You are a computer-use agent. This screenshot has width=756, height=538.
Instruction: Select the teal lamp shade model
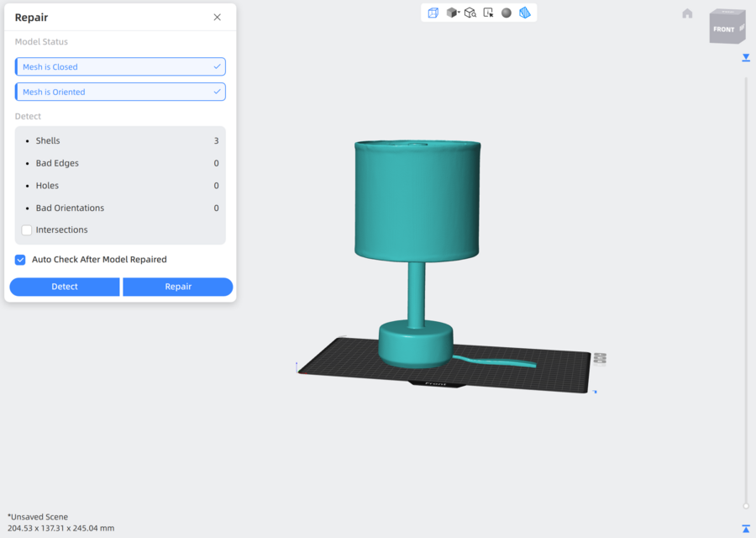(417, 200)
